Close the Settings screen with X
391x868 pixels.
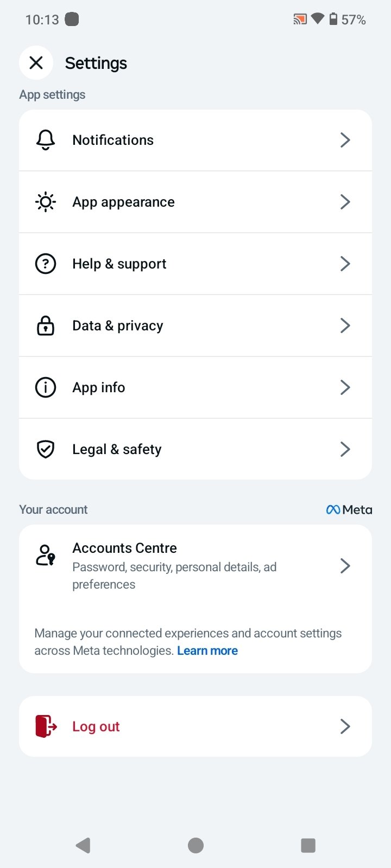coord(36,63)
